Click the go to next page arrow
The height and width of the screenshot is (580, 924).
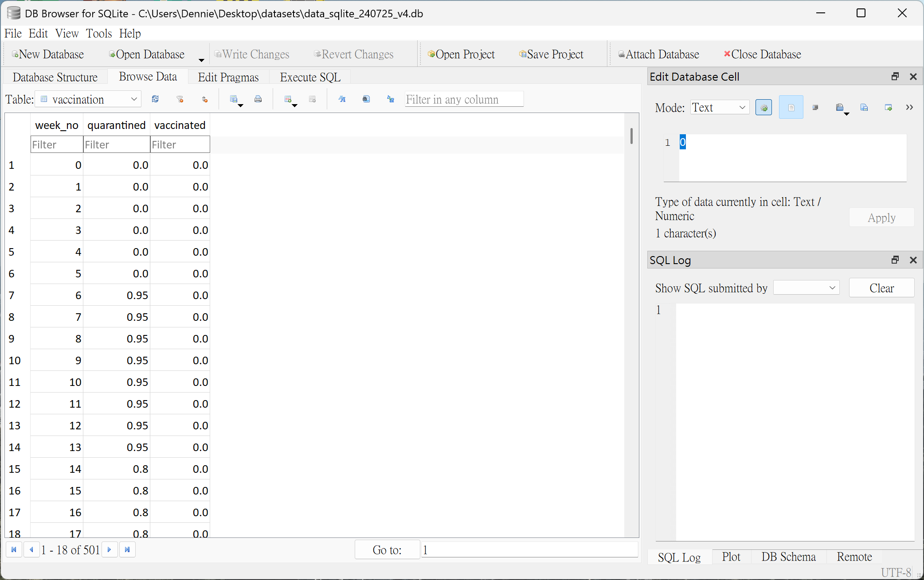click(110, 550)
